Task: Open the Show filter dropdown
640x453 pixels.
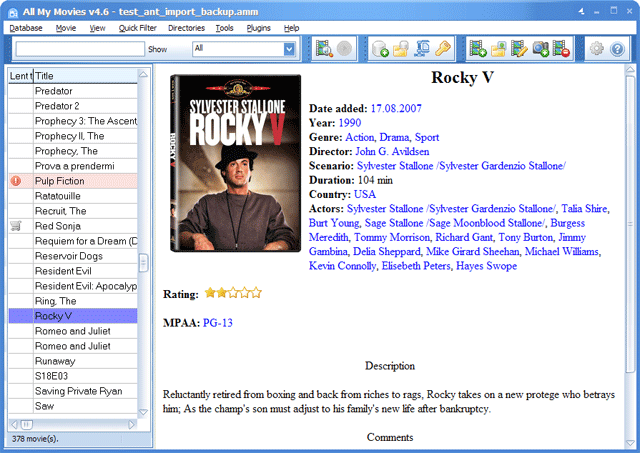Action: point(289,49)
